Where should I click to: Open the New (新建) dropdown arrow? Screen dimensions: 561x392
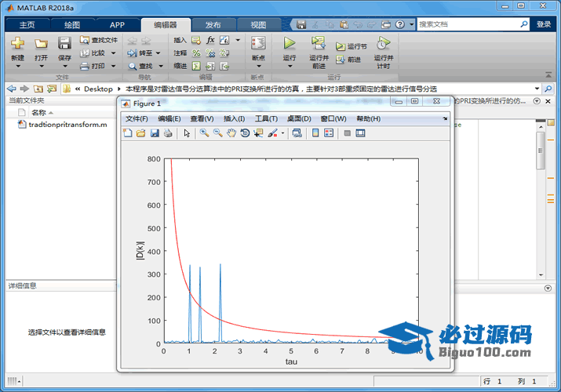coord(18,66)
